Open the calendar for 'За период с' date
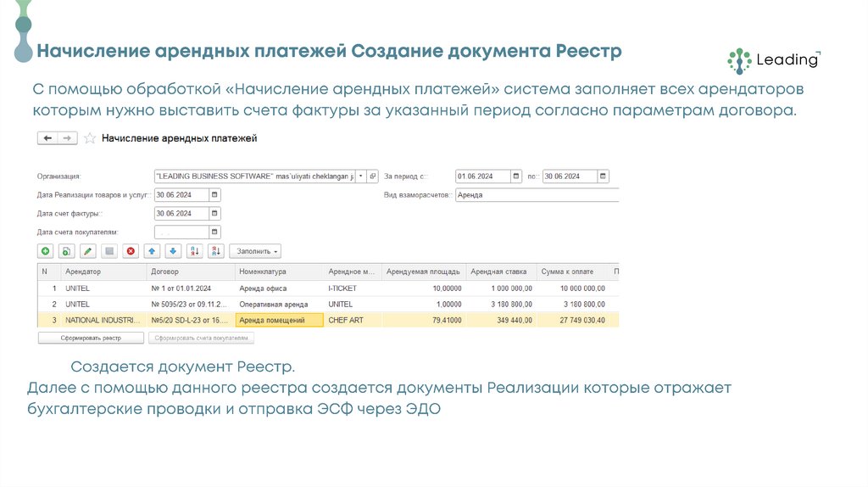The image size is (868, 487). pyautogui.click(x=516, y=176)
